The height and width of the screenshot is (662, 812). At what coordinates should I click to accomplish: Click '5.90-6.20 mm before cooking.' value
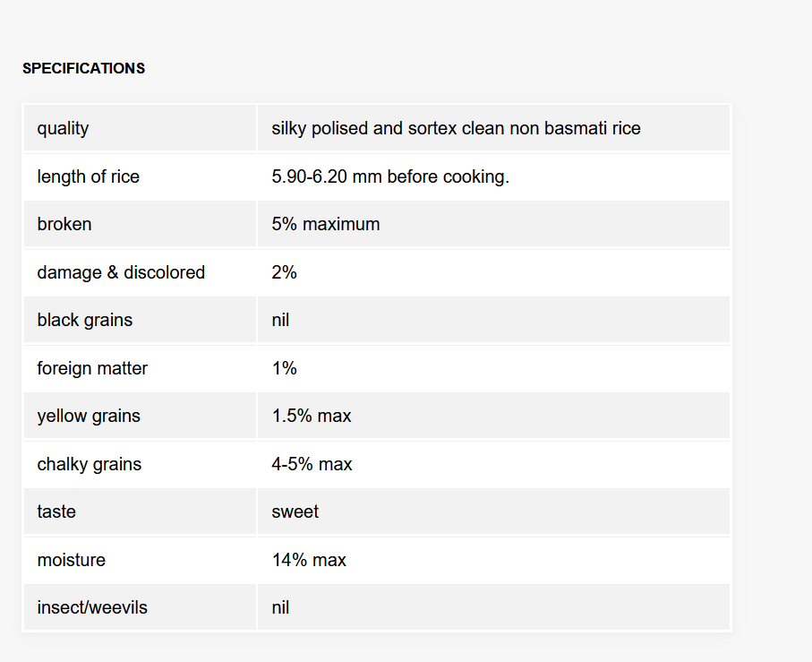click(390, 176)
